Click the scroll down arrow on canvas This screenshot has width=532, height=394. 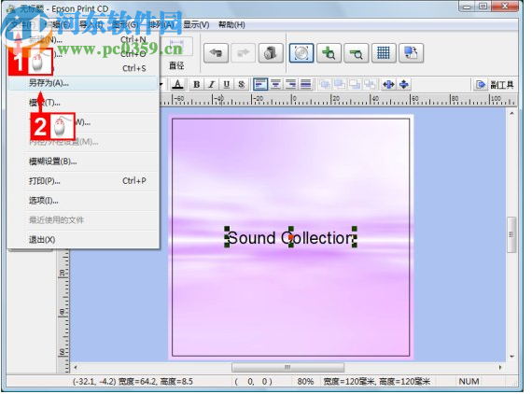511,357
